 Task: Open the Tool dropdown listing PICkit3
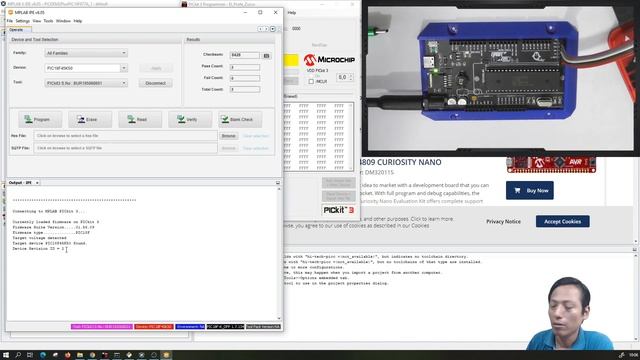pyautogui.click(x=86, y=83)
